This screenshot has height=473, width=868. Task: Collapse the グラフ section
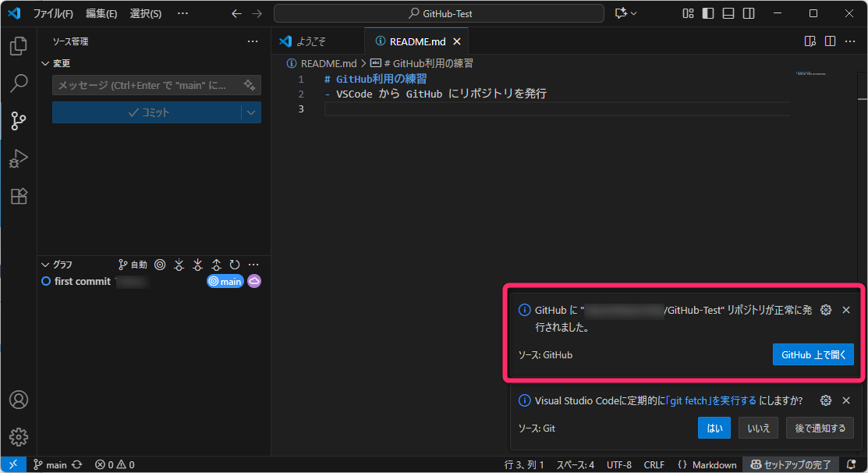tap(45, 265)
